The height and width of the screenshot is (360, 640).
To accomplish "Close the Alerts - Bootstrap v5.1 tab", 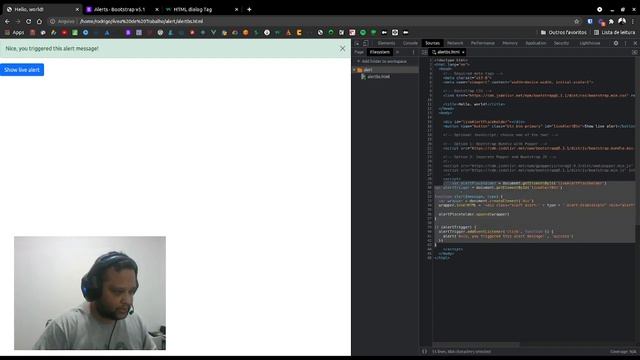I will (x=157, y=9).
